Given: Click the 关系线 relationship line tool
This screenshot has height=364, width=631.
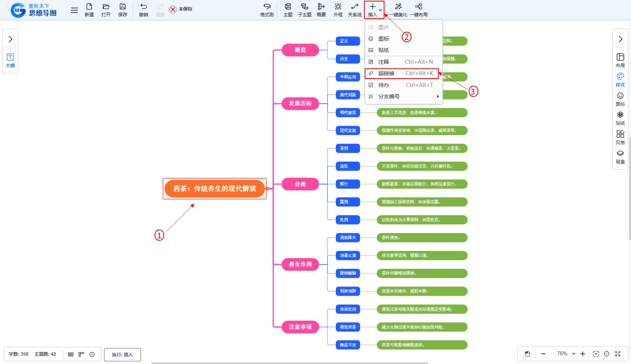Looking at the screenshot, I should coord(354,9).
